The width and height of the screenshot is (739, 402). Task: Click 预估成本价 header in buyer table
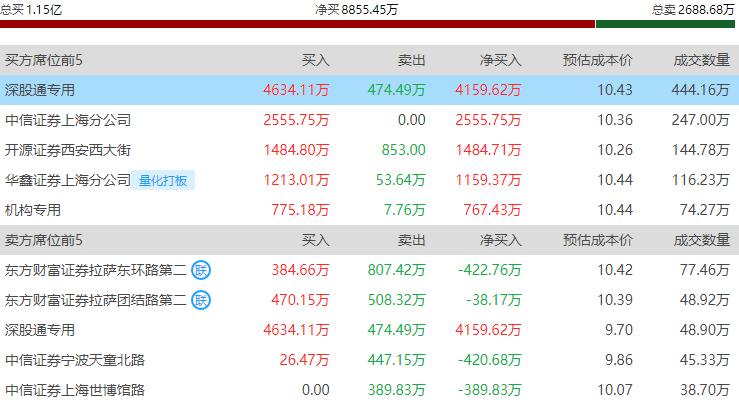[x=598, y=60]
